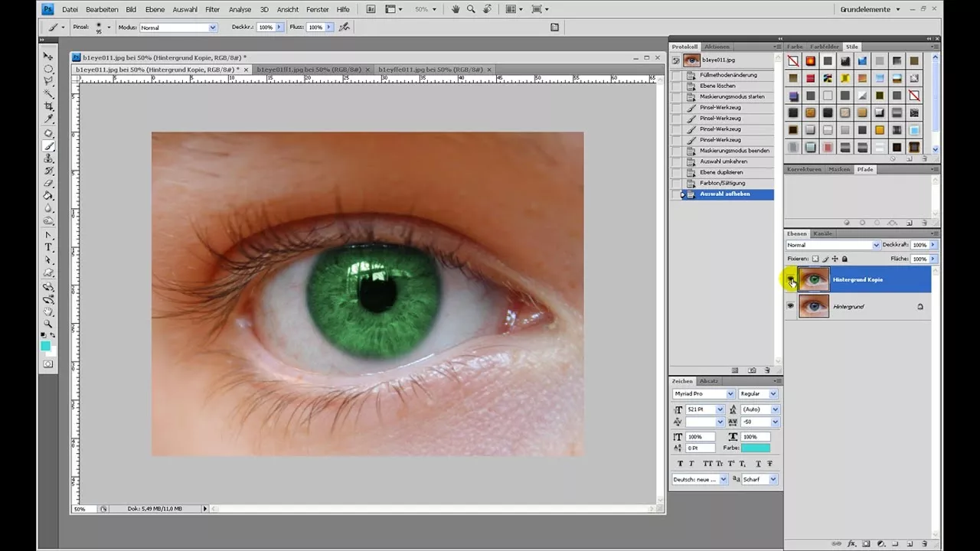This screenshot has width=980, height=551.
Task: Click the Auswahl aufheben history step
Action: 724,194
